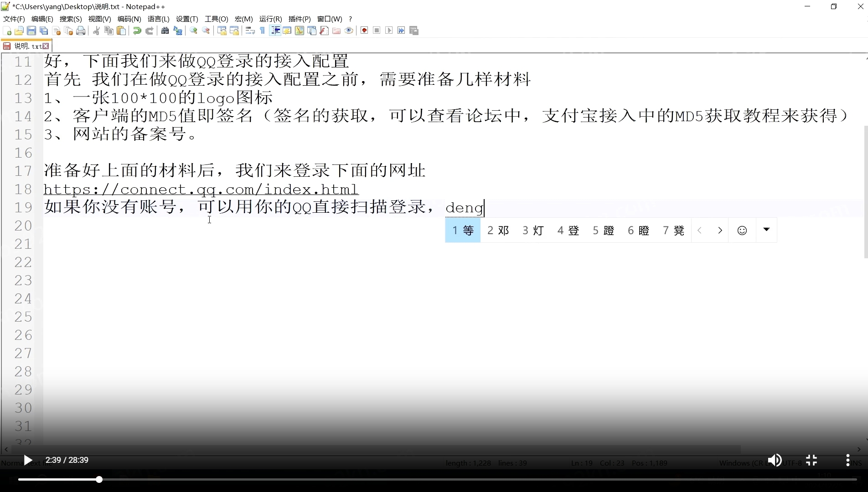Toggle word wrap in the toolbar
Image resolution: width=868 pixels, height=492 pixels.
click(x=250, y=31)
